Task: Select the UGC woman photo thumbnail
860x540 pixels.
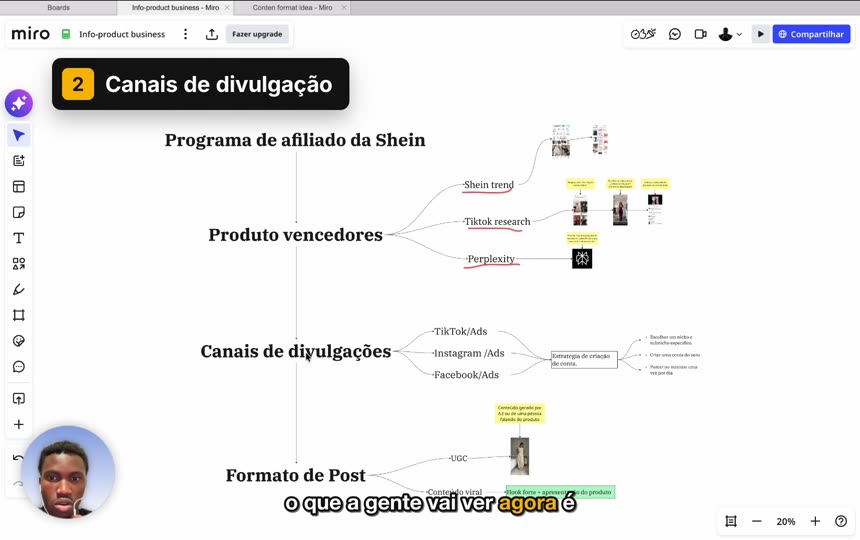Action: [519, 456]
